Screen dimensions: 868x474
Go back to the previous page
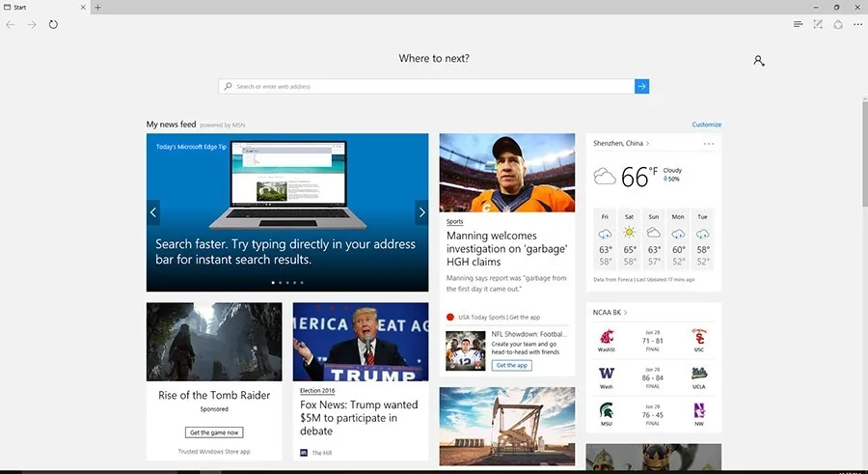[10, 24]
